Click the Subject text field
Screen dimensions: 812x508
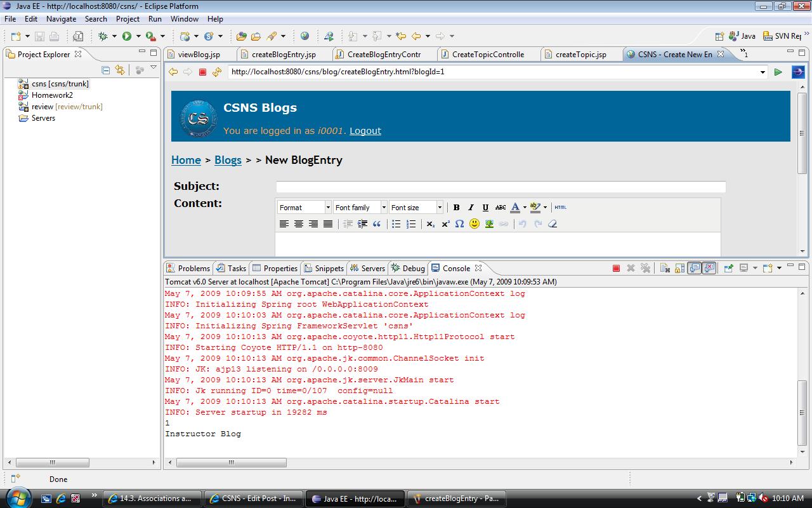[x=500, y=187]
